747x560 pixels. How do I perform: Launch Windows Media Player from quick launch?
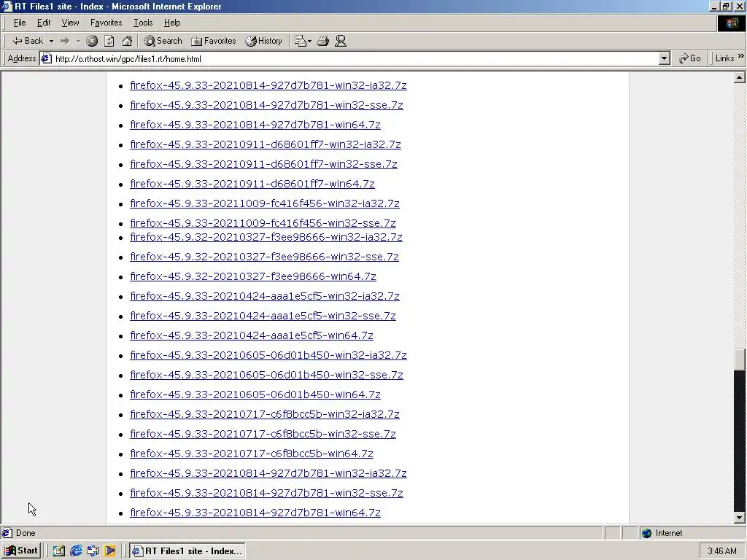pos(109,551)
